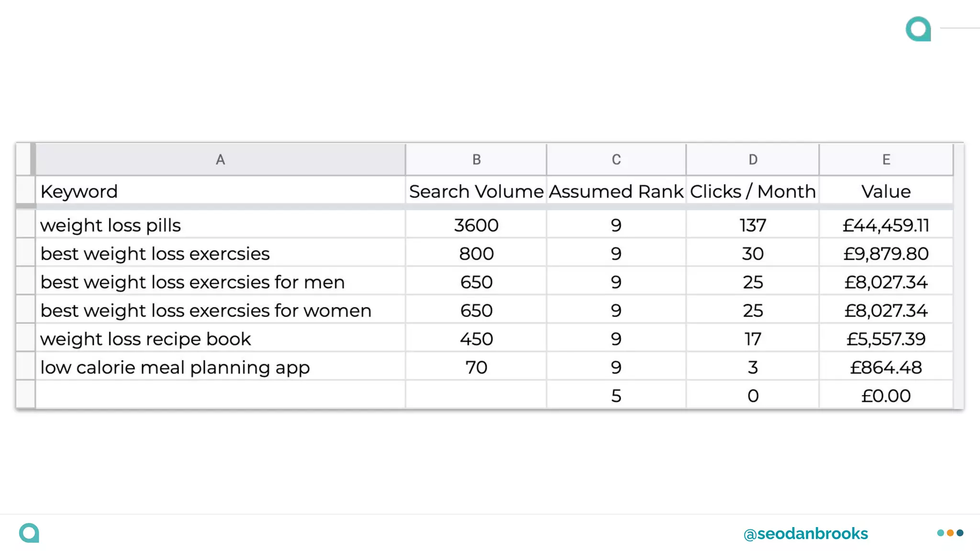
Task: Select the 'weight loss pills' cell
Action: (220, 225)
